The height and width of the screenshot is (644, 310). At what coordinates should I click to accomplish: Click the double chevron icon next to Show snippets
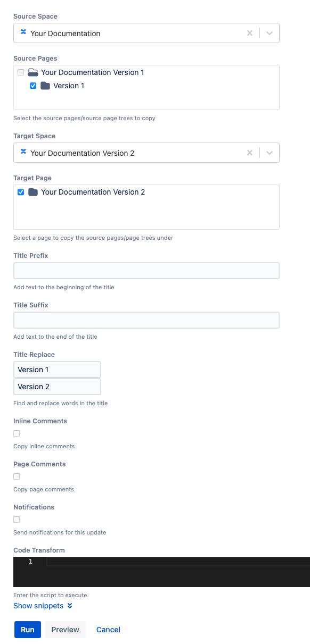[70, 606]
